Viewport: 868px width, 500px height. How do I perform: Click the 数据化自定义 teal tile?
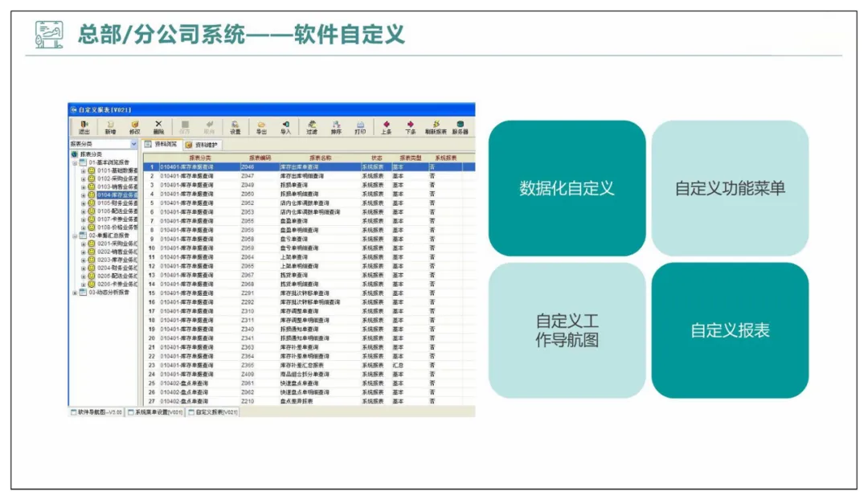pos(567,189)
